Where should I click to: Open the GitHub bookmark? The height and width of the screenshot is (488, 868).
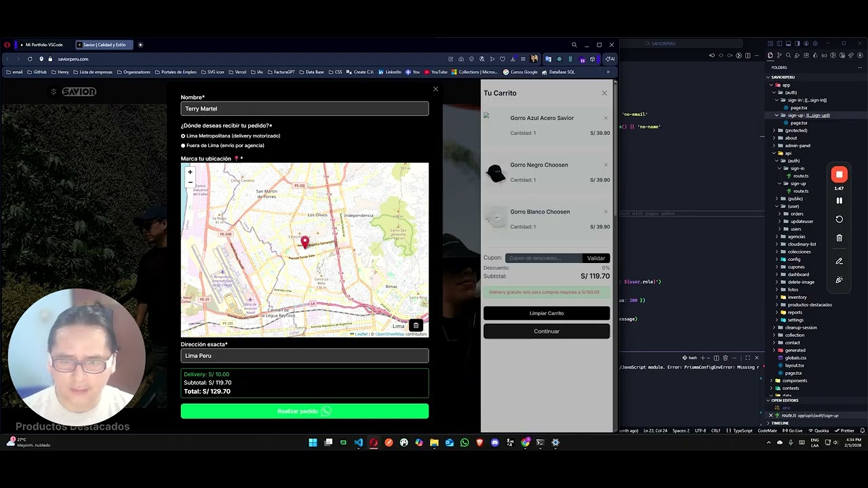coord(37,72)
